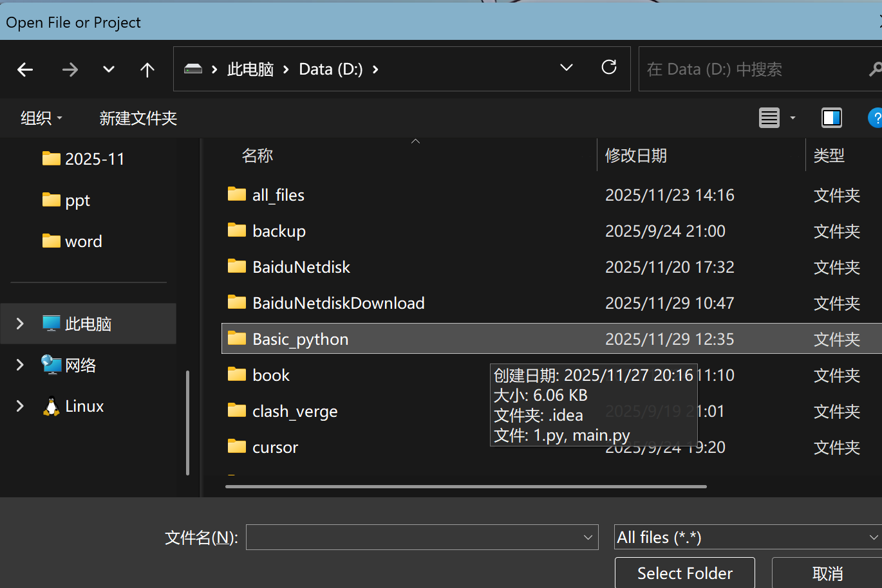The image size is (882, 588).
Task: Click the 取消 cancel button
Action: point(827,573)
